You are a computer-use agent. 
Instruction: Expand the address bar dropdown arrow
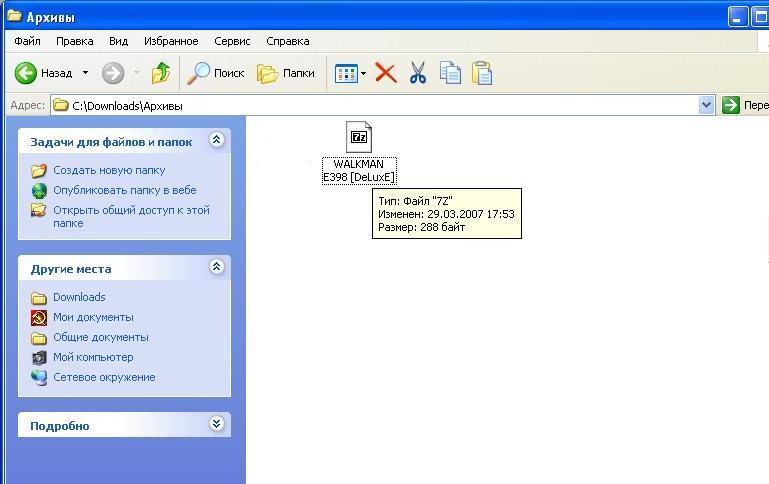[x=706, y=105]
